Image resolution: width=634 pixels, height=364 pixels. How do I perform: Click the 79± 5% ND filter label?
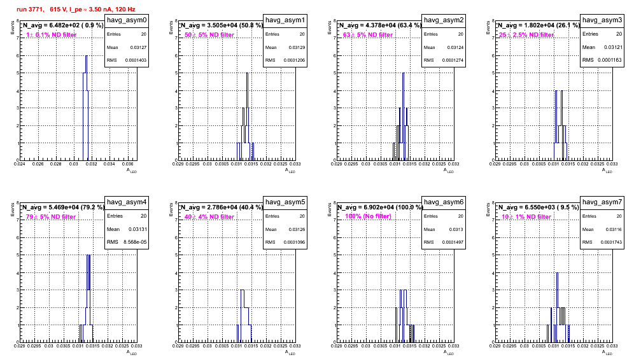click(51, 217)
